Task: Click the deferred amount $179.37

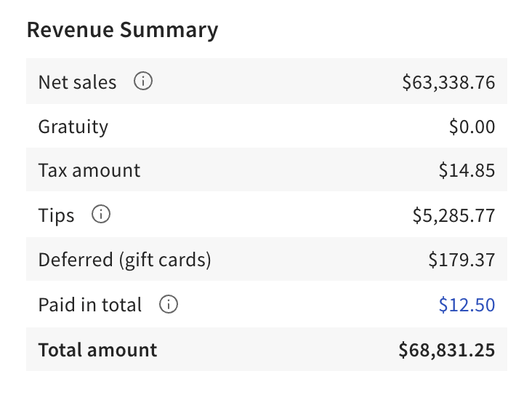Action: coord(462,260)
